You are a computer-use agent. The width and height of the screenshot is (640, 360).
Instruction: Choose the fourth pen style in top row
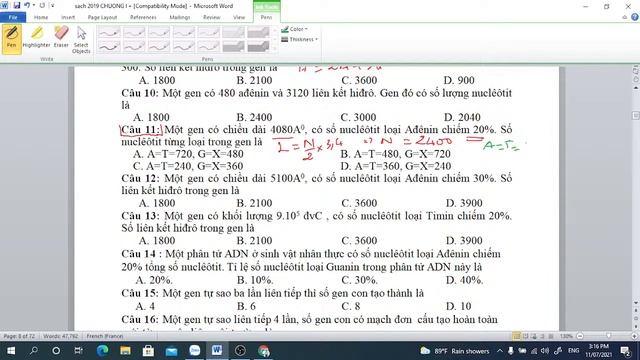pos(184,33)
